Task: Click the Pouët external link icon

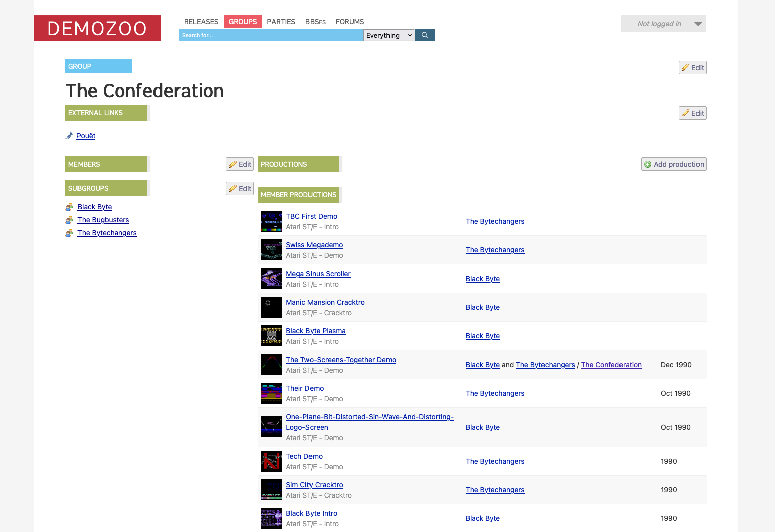Action: [69, 136]
